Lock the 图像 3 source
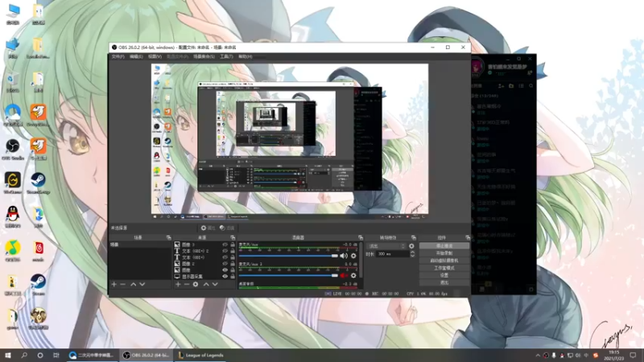644x362 pixels. point(233,245)
